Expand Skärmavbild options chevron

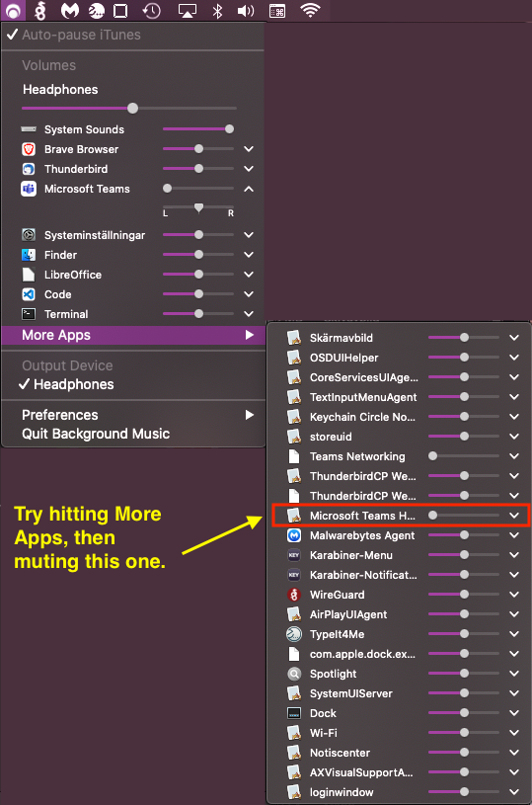(x=514, y=338)
